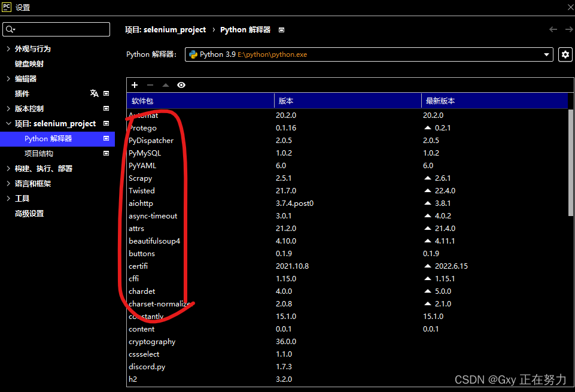Select the buttons package row
Viewport: 575px width, 392px height.
point(347,253)
